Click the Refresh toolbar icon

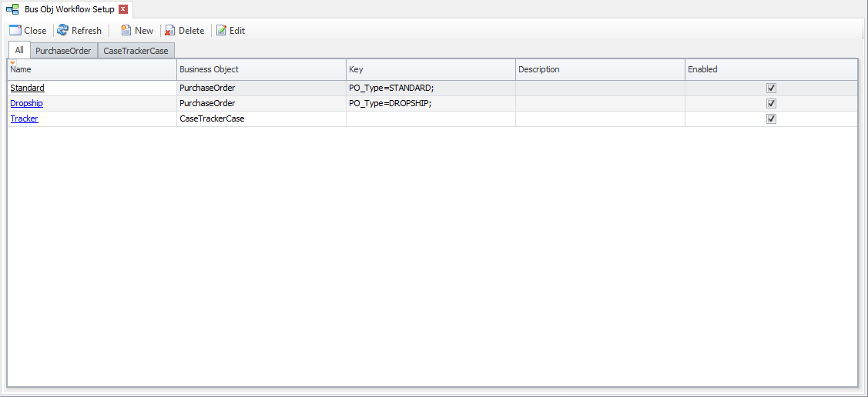pos(62,31)
